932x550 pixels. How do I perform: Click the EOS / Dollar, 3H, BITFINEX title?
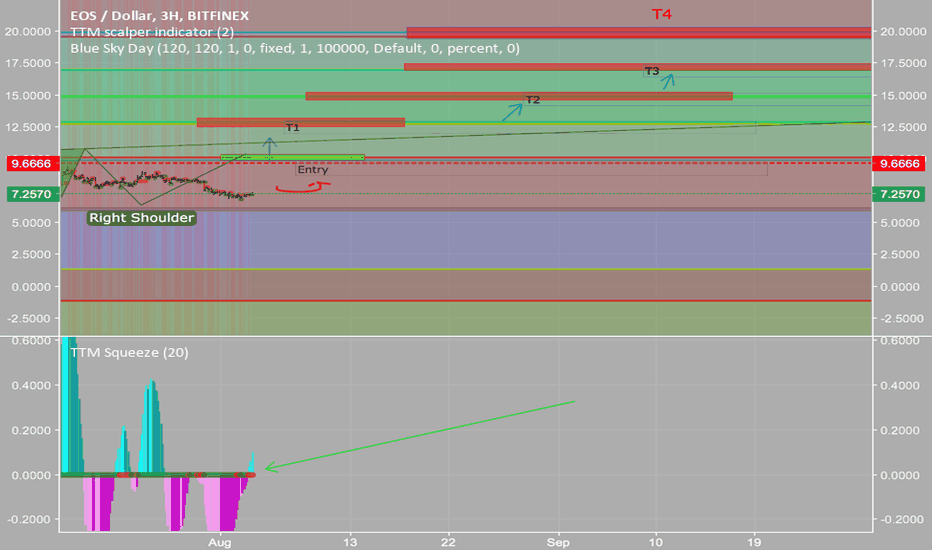tap(159, 15)
